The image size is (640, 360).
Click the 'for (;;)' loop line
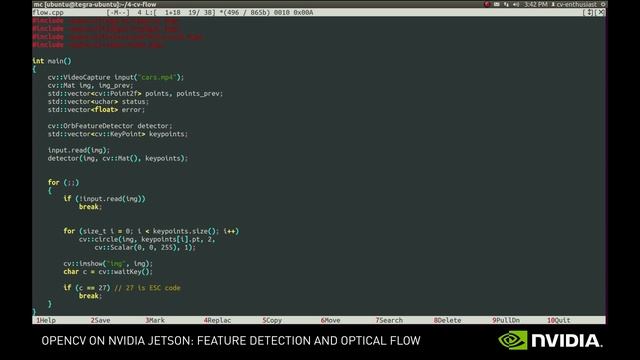coord(63,182)
